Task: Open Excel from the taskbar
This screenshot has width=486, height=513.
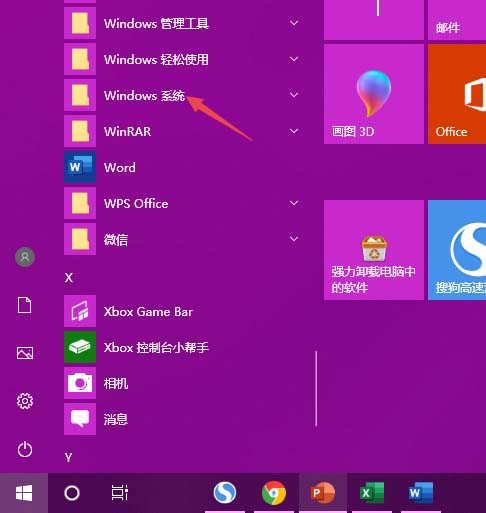Action: [372, 493]
